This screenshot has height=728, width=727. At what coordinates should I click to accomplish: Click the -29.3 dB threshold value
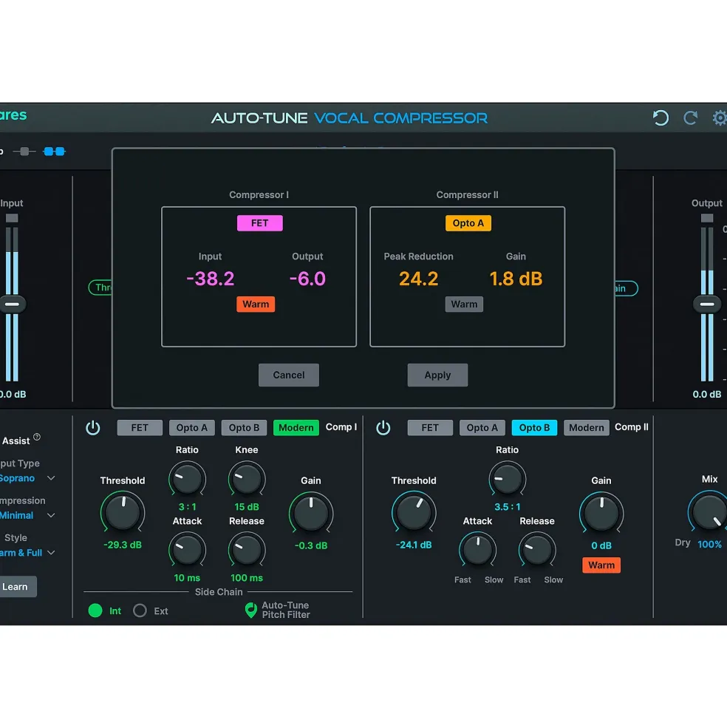(x=123, y=545)
